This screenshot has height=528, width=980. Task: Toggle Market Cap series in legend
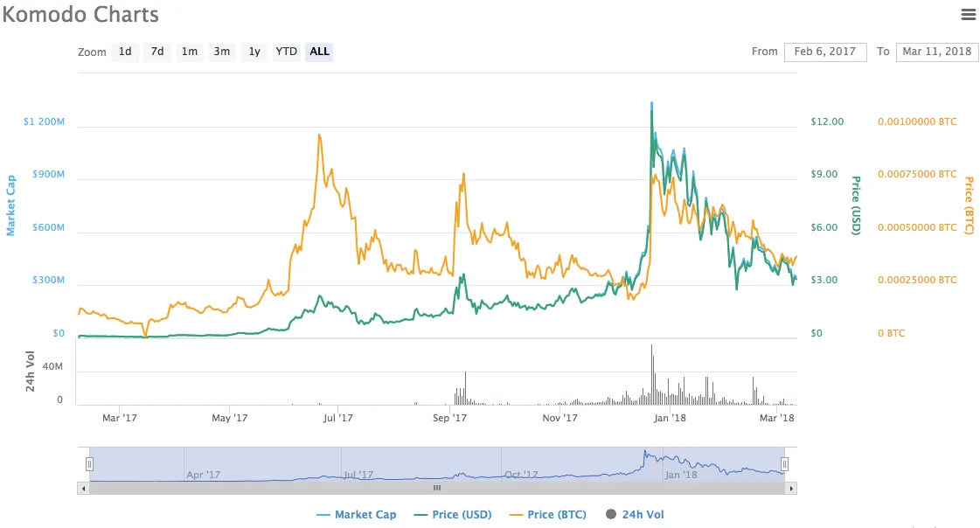pos(357,515)
